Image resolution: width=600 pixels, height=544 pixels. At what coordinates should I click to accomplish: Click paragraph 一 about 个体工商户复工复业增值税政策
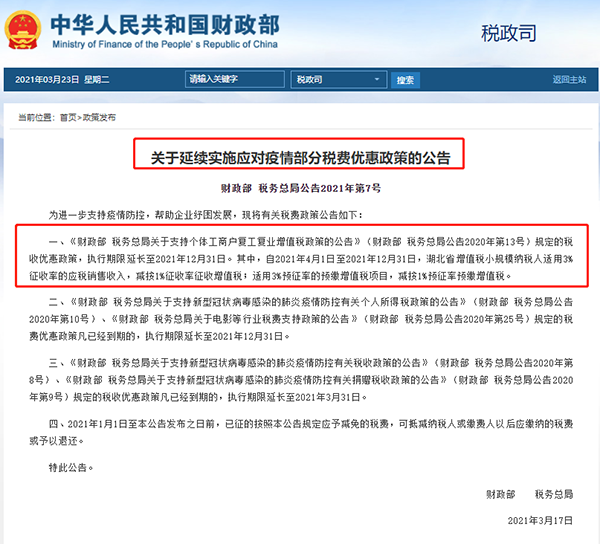(301, 259)
